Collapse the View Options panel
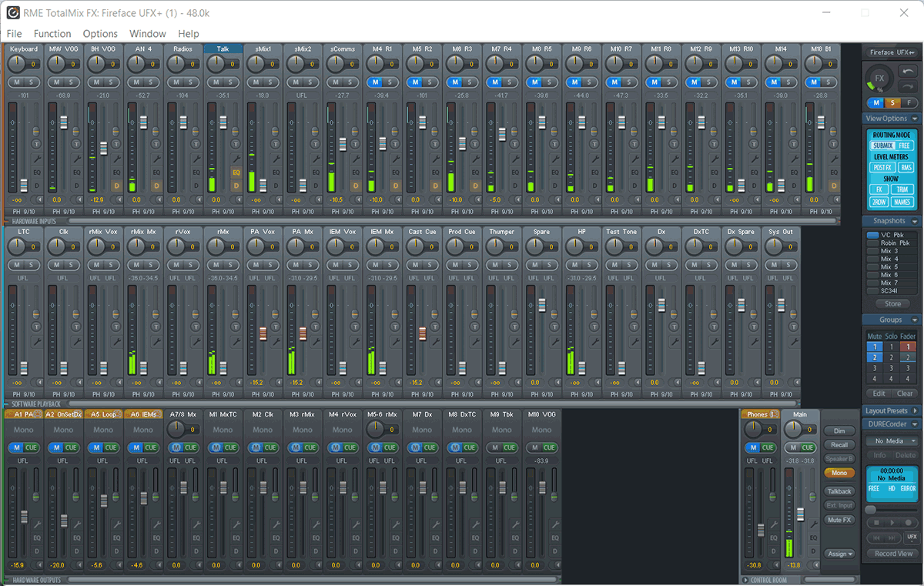The width and height of the screenshot is (924, 586). (915, 119)
